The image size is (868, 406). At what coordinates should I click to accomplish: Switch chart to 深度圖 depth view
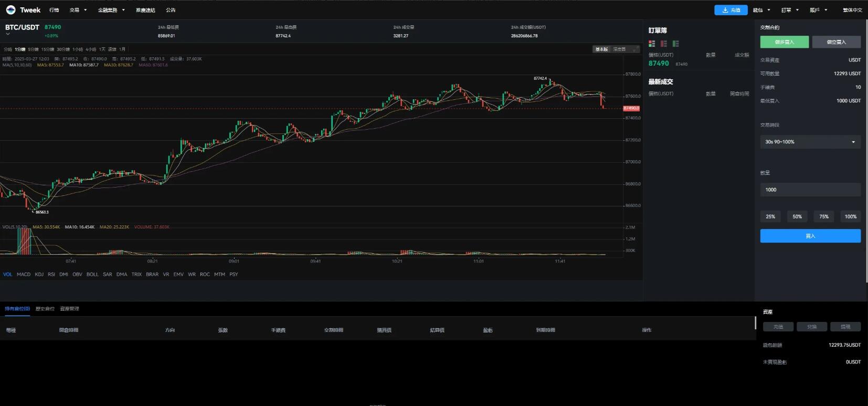(x=619, y=49)
